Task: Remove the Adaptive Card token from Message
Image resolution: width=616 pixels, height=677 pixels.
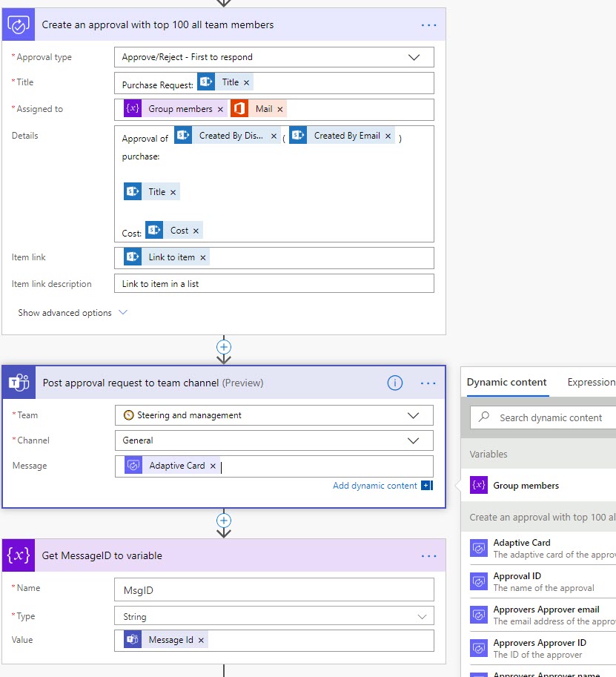Action: (x=213, y=466)
